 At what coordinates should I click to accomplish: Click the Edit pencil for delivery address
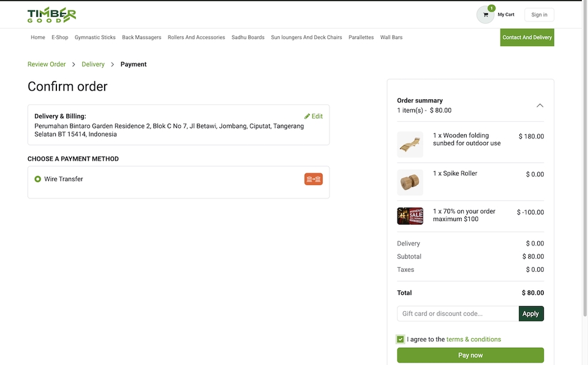click(313, 116)
